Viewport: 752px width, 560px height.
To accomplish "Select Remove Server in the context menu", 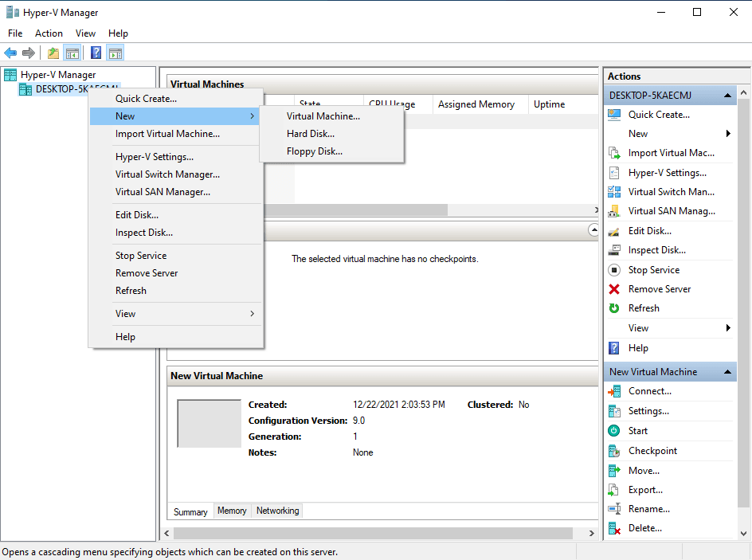I will [x=176, y=273].
